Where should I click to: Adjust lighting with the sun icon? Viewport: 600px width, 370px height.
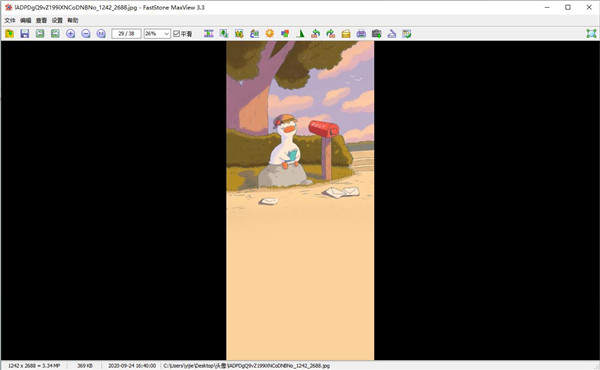[x=270, y=34]
